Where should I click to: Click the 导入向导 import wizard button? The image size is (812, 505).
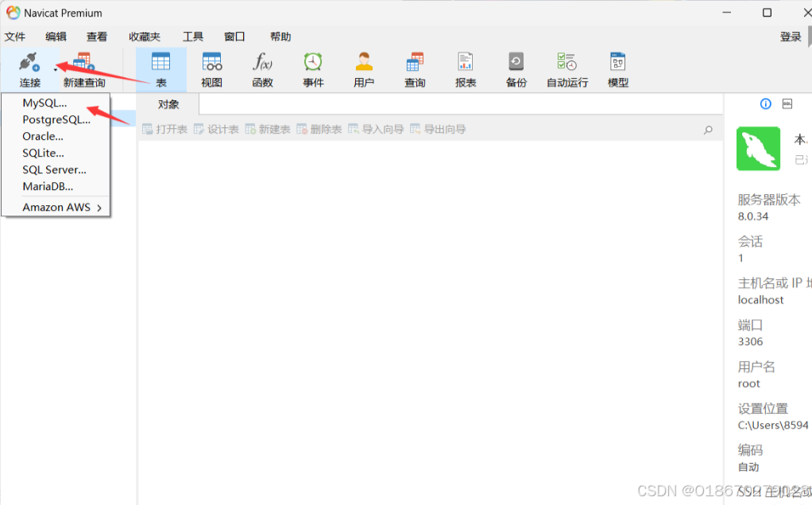376,129
